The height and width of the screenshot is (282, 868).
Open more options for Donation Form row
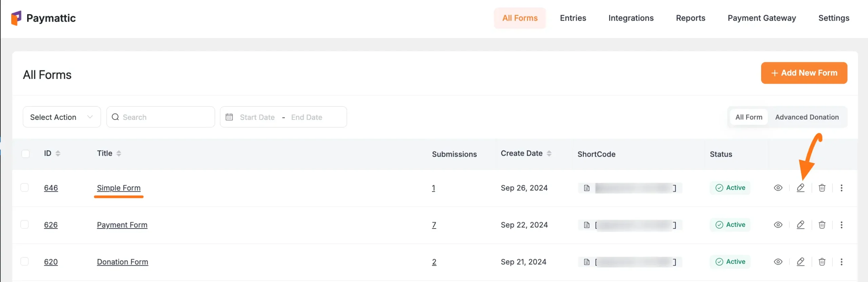click(841, 262)
